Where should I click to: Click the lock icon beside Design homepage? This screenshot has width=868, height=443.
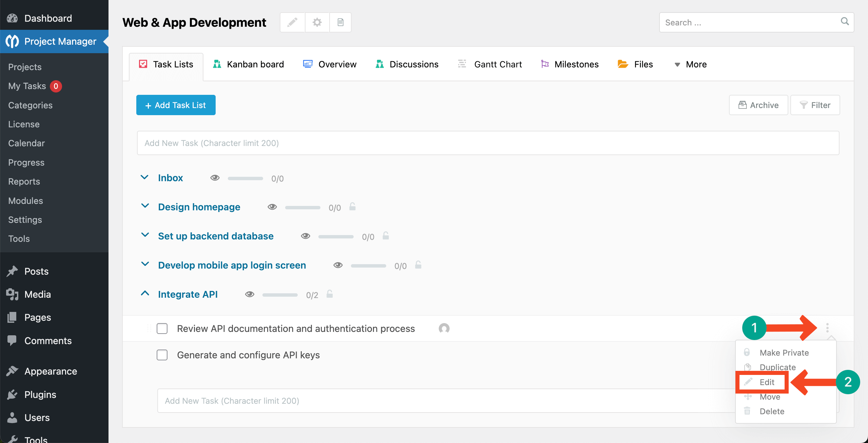(x=352, y=207)
